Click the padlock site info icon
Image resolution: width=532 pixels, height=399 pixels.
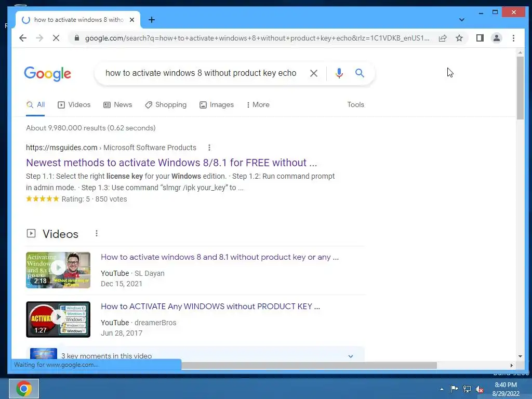(x=77, y=38)
